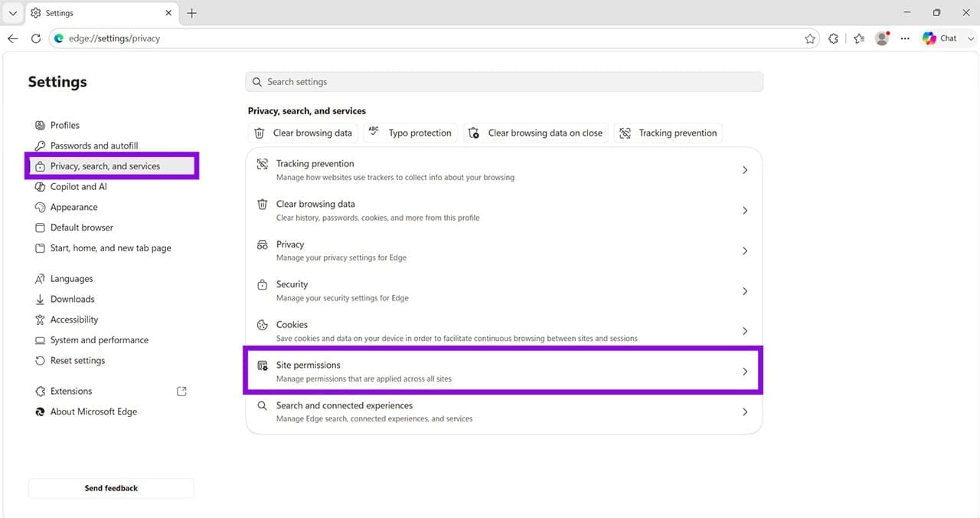Select Privacy, search, and services sidebar item
Screen dimensions: 980x518
[x=112, y=166]
